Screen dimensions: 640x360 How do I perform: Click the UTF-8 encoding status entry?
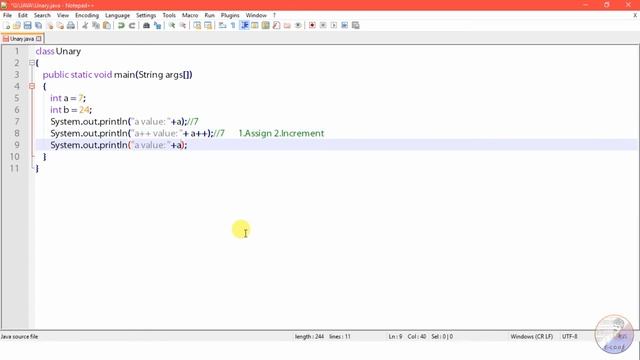click(570, 336)
